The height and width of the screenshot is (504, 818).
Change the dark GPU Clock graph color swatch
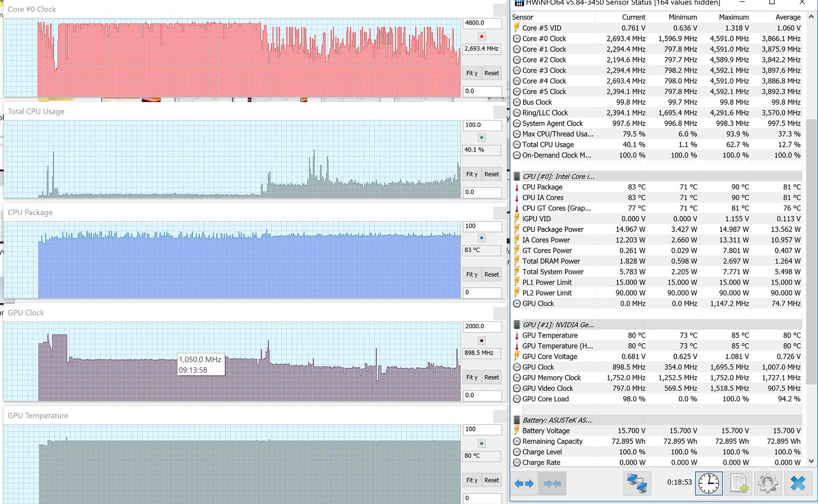pos(481,341)
